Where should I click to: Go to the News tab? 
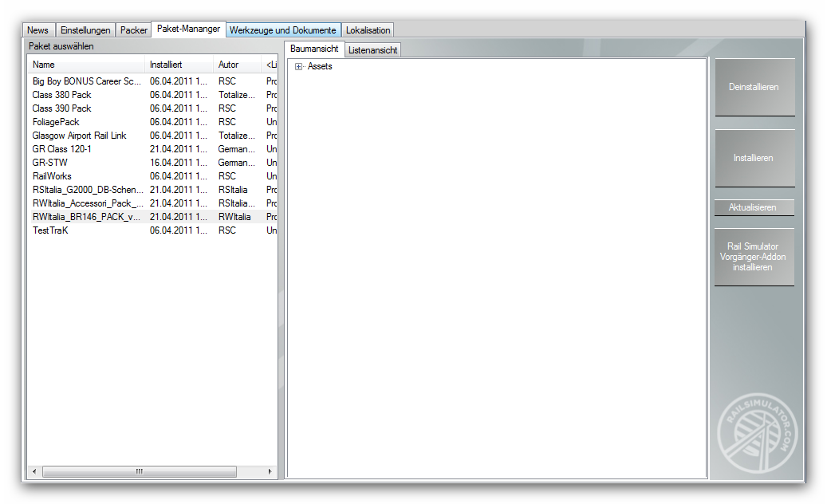pos(38,30)
